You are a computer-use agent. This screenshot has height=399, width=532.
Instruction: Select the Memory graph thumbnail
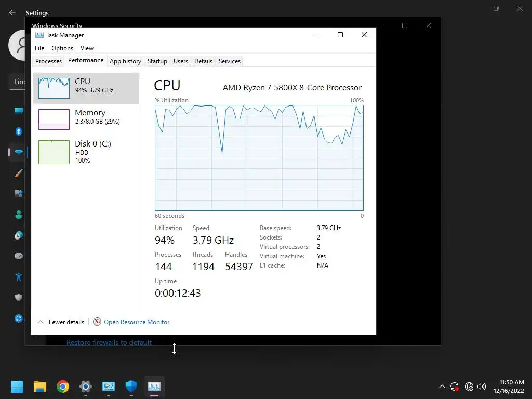click(54, 119)
